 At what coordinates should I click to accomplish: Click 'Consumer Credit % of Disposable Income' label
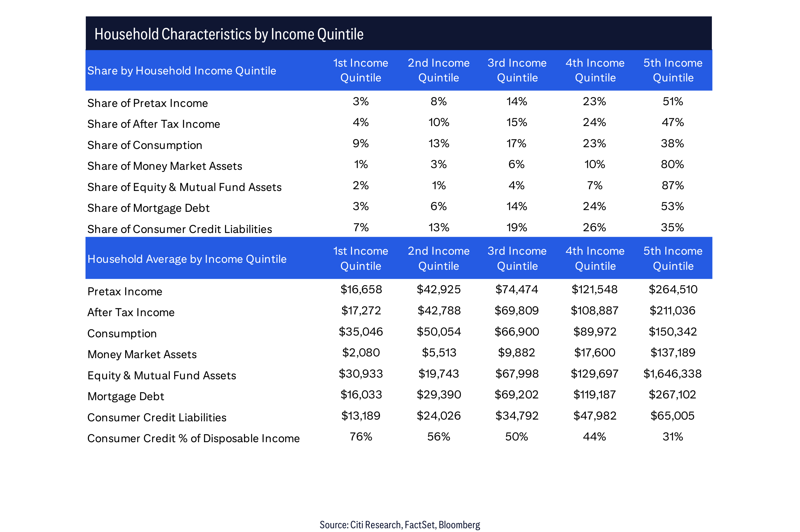point(193,438)
